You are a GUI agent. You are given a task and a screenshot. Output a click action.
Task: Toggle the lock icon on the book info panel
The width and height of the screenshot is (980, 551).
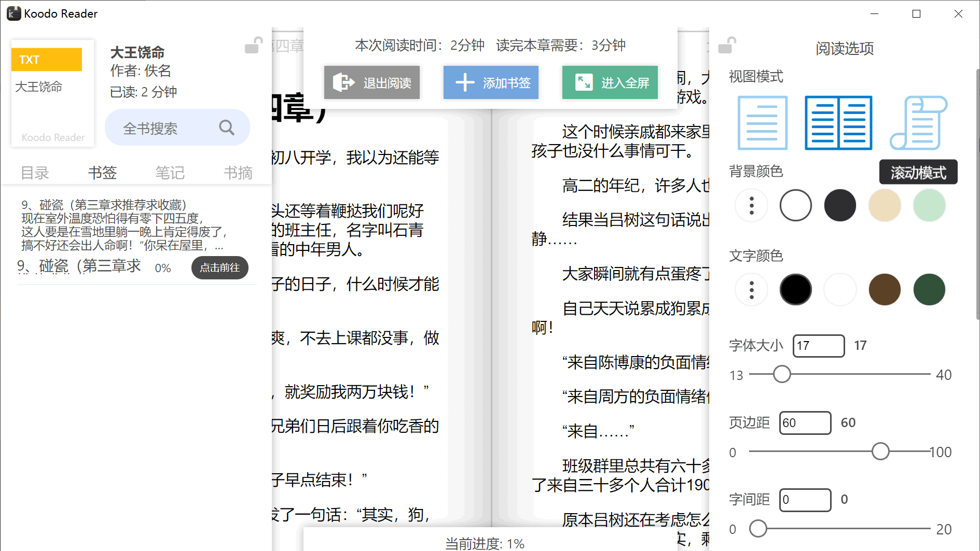pyautogui.click(x=253, y=46)
